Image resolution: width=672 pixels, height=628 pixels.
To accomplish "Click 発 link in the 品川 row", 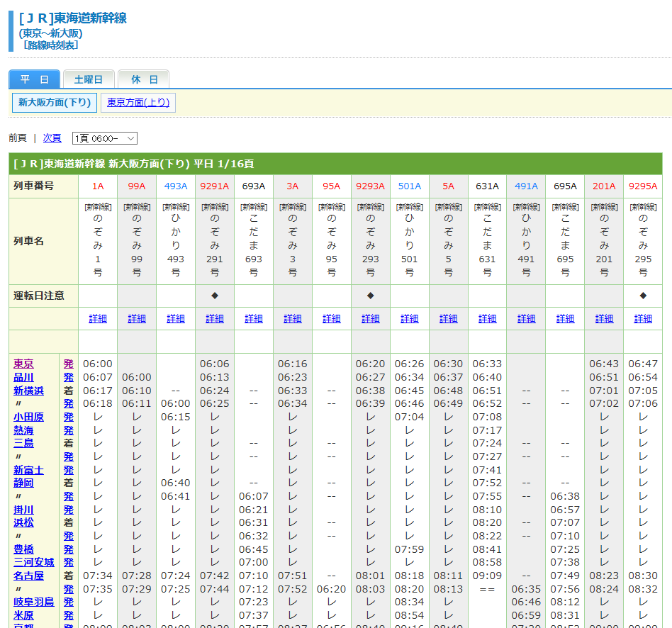I will click(69, 377).
